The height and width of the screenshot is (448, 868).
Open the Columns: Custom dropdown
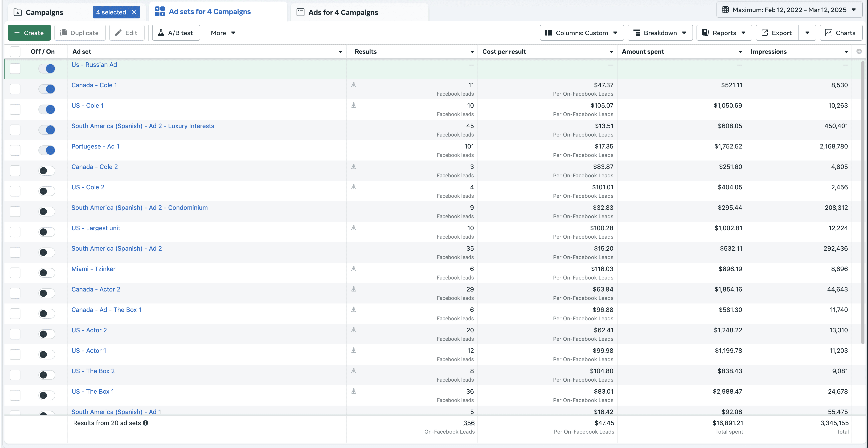click(581, 33)
